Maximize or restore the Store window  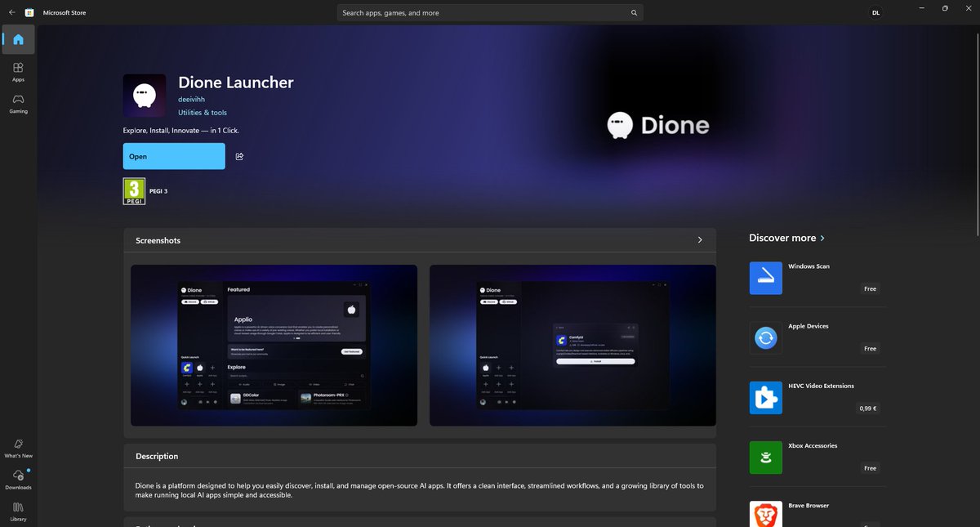[x=945, y=8]
